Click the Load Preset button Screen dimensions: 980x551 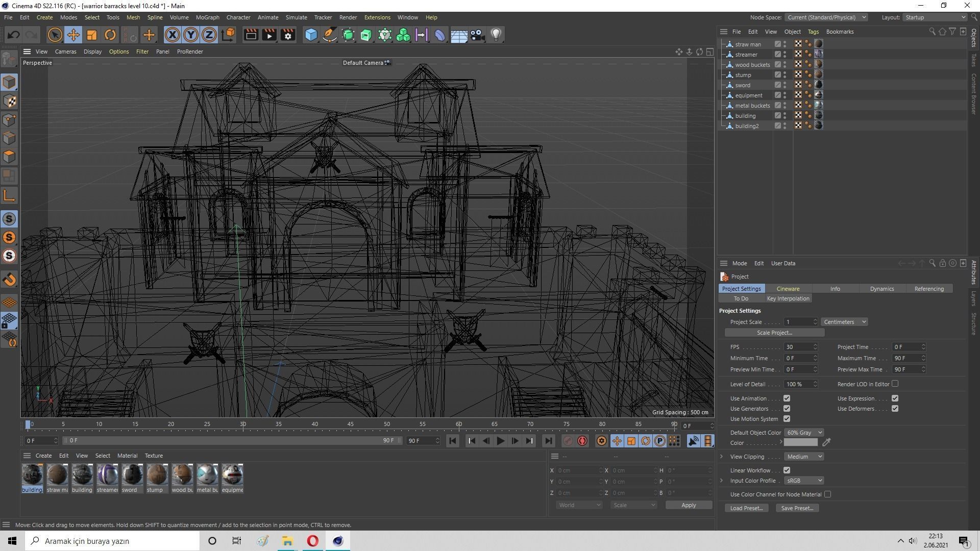[746, 508]
